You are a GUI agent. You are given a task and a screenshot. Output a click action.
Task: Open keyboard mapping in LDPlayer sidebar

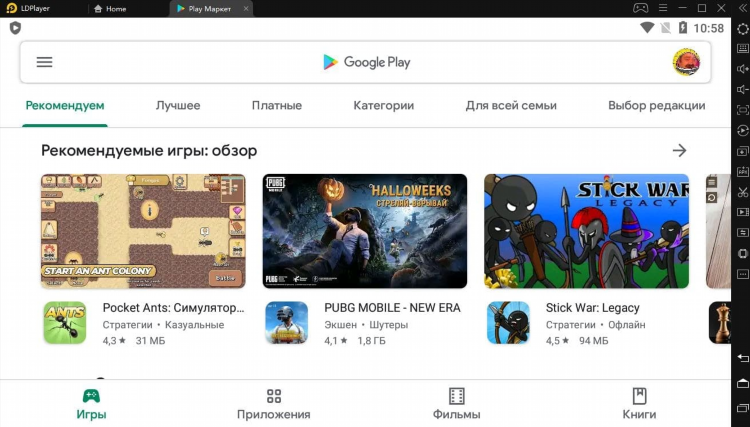click(x=743, y=48)
